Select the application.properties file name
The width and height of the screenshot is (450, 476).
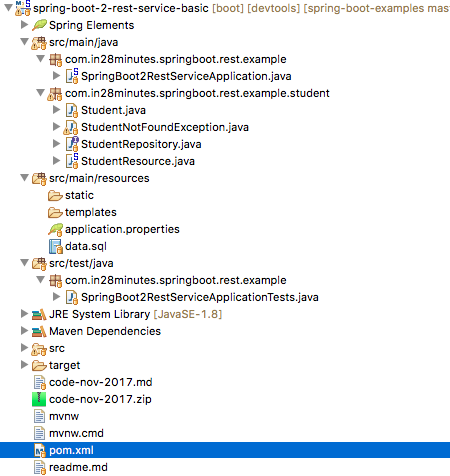tap(122, 230)
